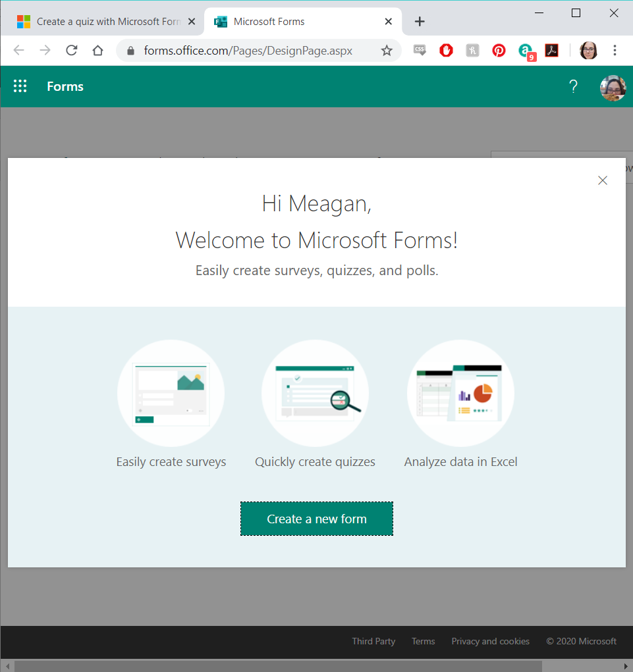Image resolution: width=633 pixels, height=672 pixels.
Task: Open the Privacy and cookies link
Action: click(x=490, y=641)
